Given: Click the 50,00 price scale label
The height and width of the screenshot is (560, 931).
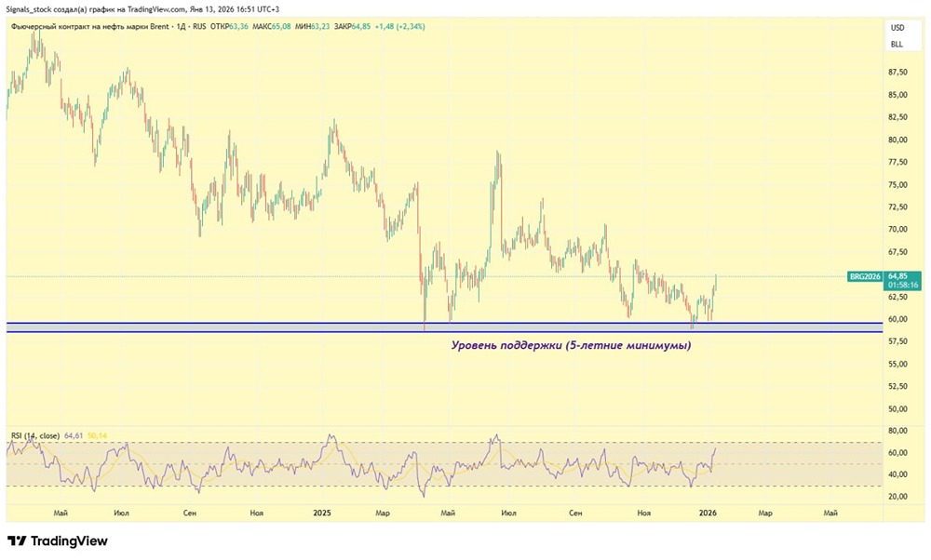Looking at the screenshot, I should pos(897,409).
